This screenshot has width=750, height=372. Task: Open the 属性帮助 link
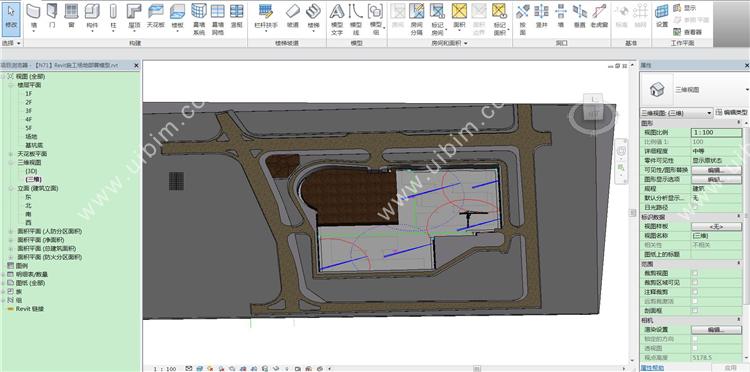[652, 368]
